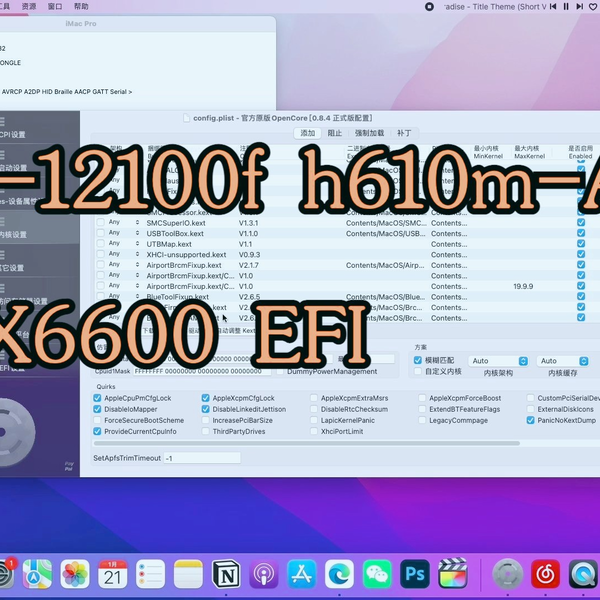Screen dimensions: 600x600
Task: Toggle Enabled for XHCI-unsupported.kext
Action: [x=581, y=254]
